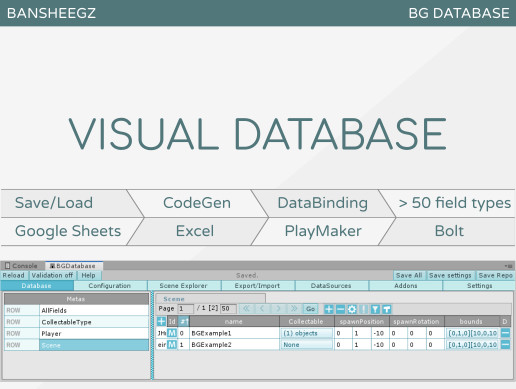Click spawnPosition -10 value in BGExample1 row
The height and width of the screenshot is (389, 516).
379,333
